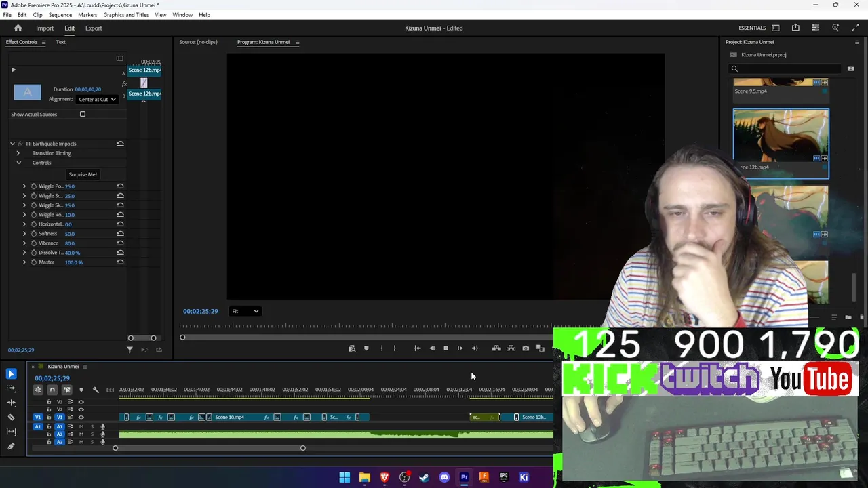Reset the Softness parameter
This screenshot has width=868, height=488.
click(120, 234)
